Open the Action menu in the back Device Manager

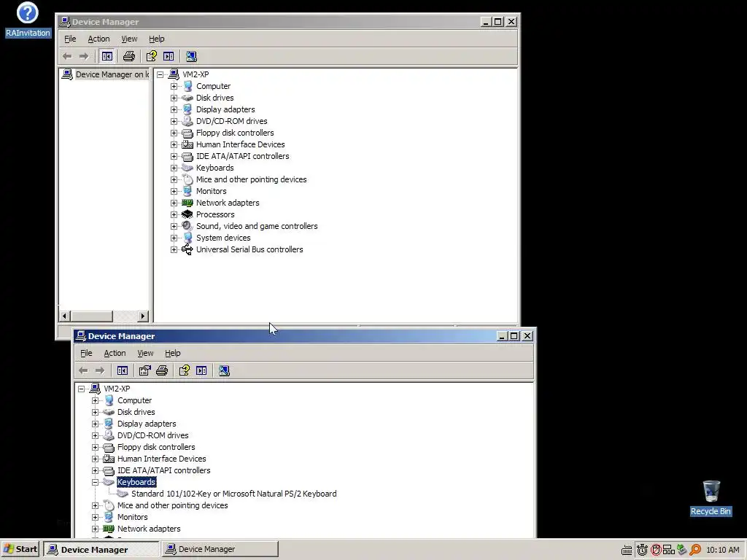click(x=98, y=39)
